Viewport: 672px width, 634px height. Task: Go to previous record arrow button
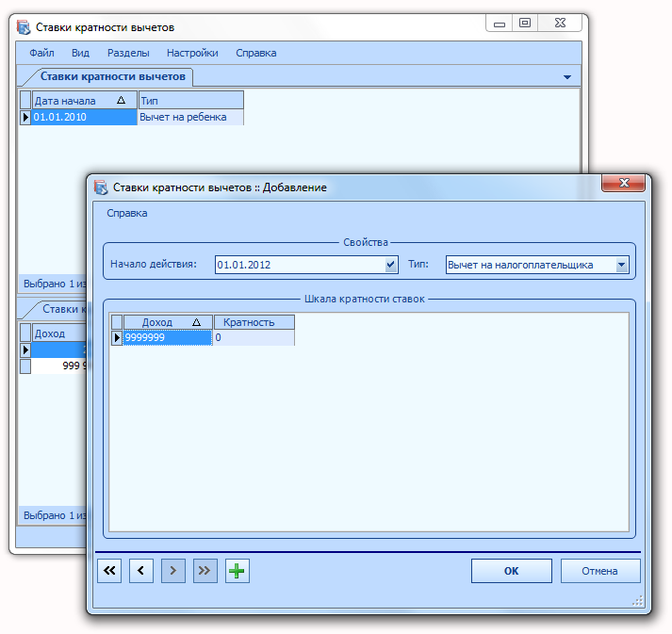pyautogui.click(x=141, y=571)
